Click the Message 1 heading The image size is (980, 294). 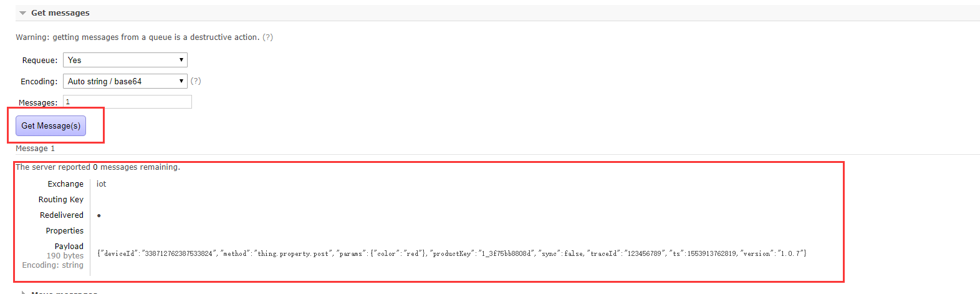(36, 149)
